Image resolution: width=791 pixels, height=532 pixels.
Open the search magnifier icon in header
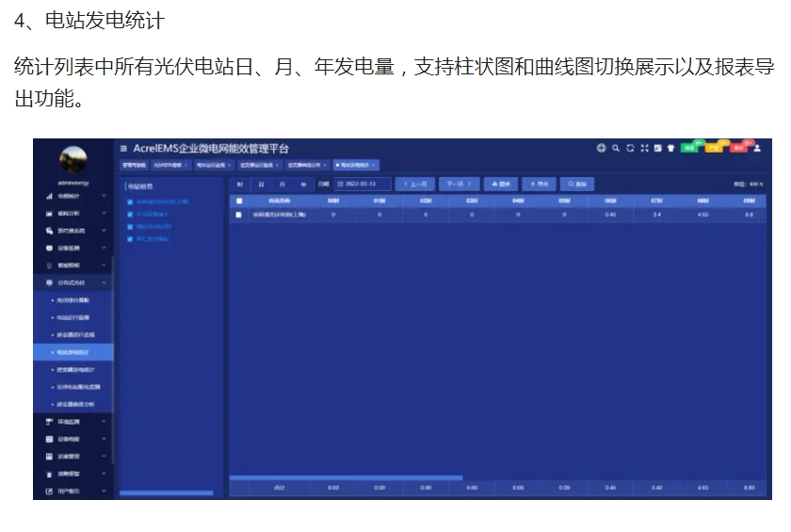point(616,148)
